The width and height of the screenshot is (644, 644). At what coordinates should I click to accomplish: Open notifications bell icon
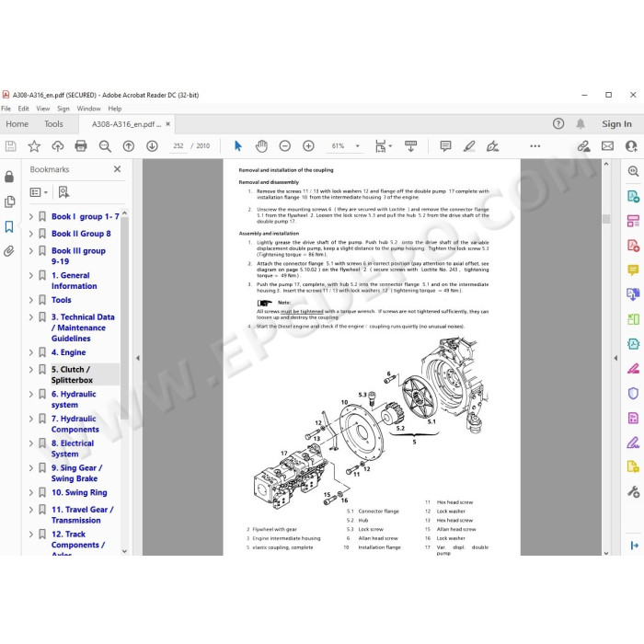581,123
